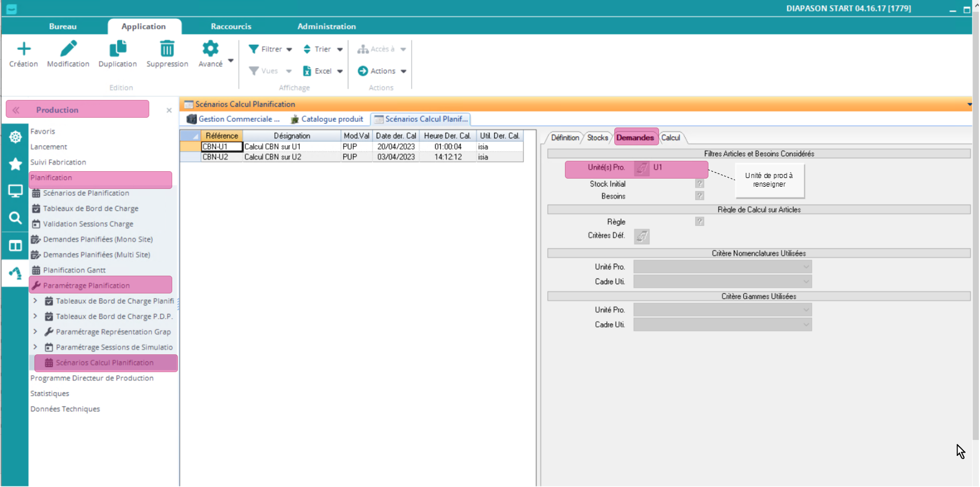Click the edit icon beside Critères Déf.

coord(642,236)
